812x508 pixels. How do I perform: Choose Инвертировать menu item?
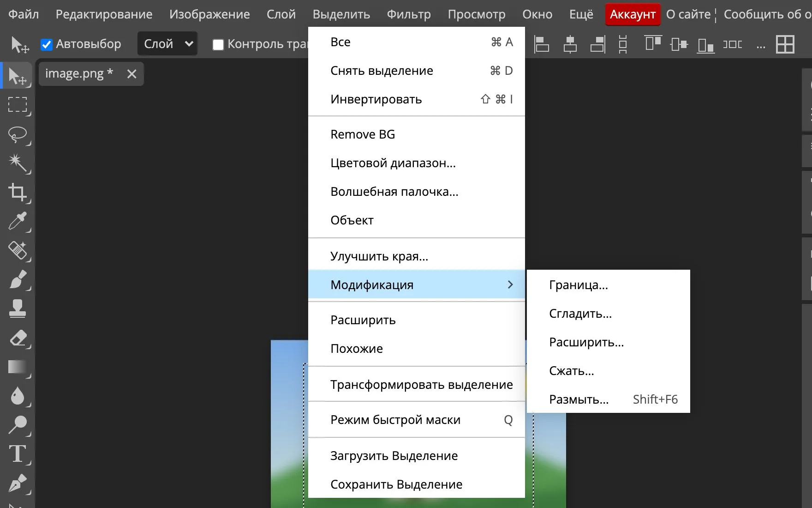click(x=416, y=99)
